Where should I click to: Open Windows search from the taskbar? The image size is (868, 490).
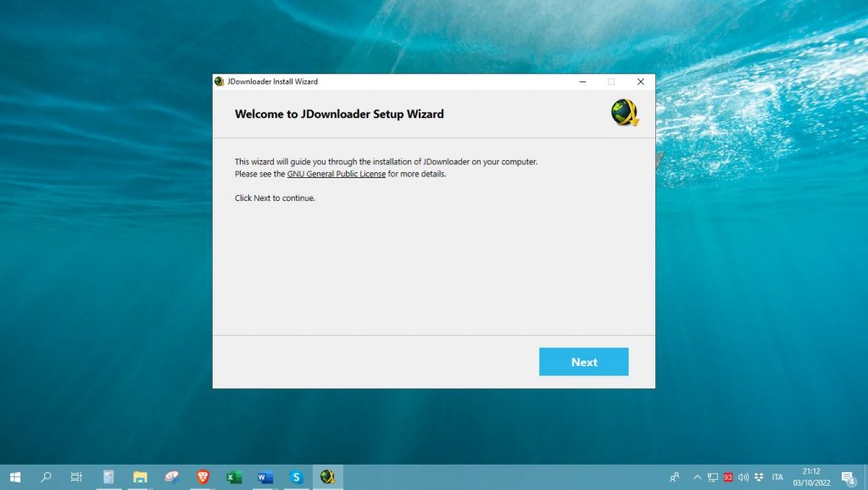(x=46, y=477)
